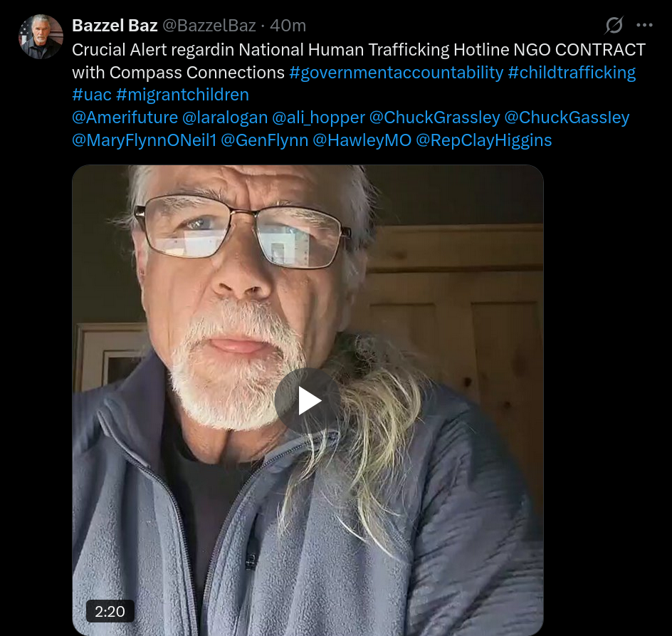Open the @BazzelBaz handle link
The height and width of the screenshot is (636, 672).
[209, 26]
